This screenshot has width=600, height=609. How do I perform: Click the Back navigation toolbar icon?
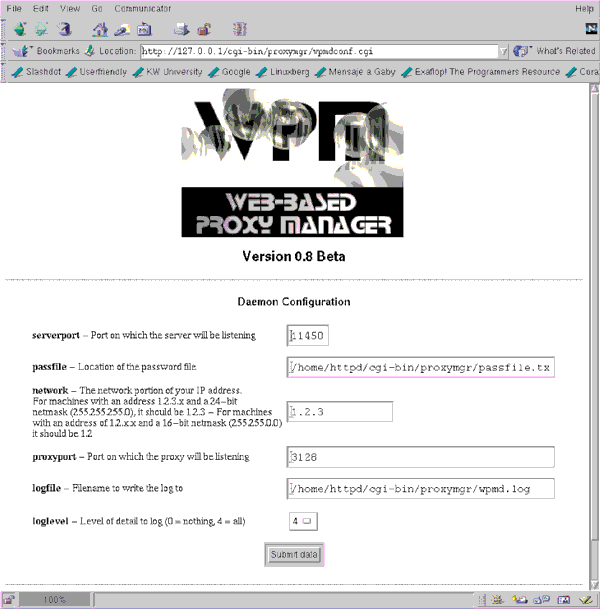point(21,29)
